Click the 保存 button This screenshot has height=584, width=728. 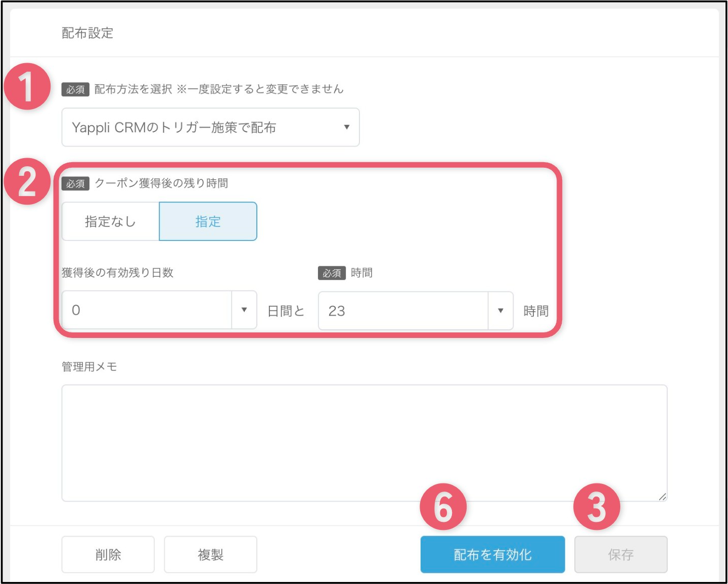[621, 555]
